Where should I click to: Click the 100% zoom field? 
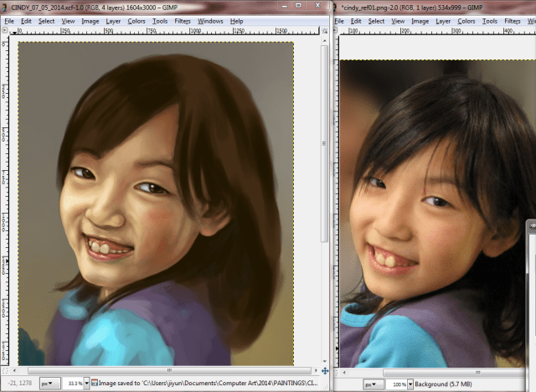point(397,384)
